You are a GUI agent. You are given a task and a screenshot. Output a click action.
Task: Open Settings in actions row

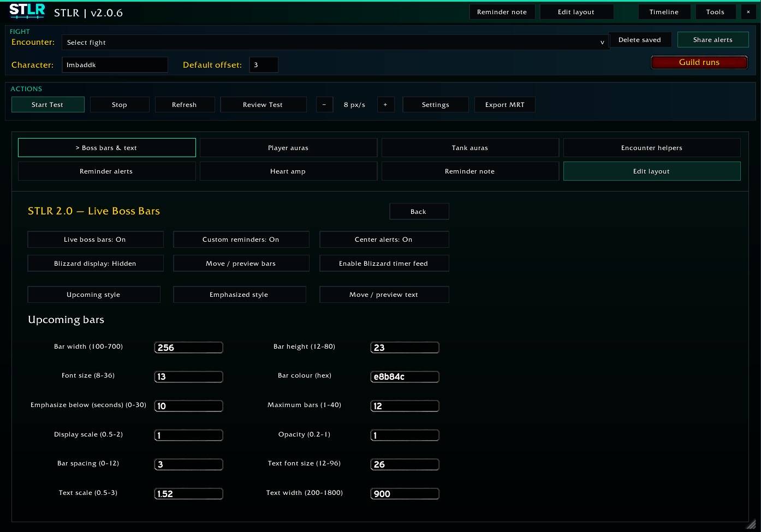pos(436,105)
